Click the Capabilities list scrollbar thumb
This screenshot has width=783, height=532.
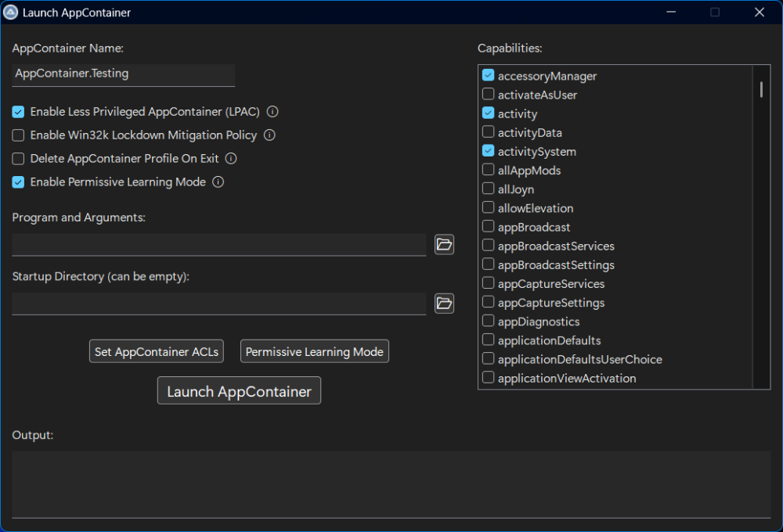tap(761, 89)
